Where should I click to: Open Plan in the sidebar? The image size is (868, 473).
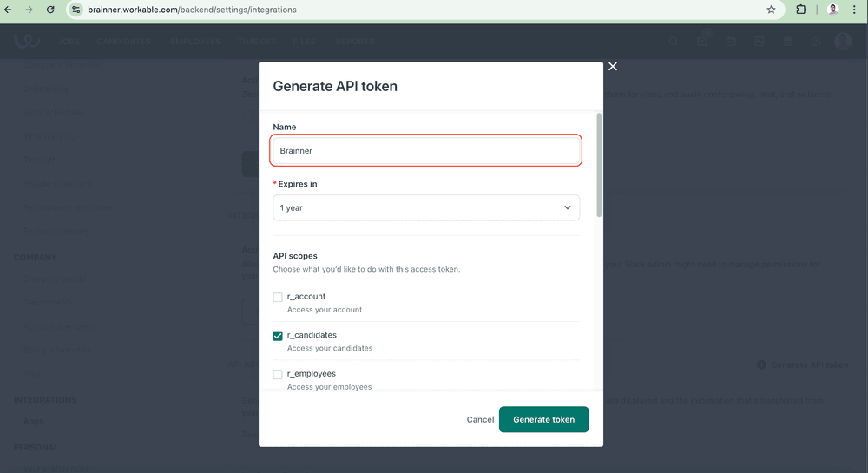tap(31, 373)
